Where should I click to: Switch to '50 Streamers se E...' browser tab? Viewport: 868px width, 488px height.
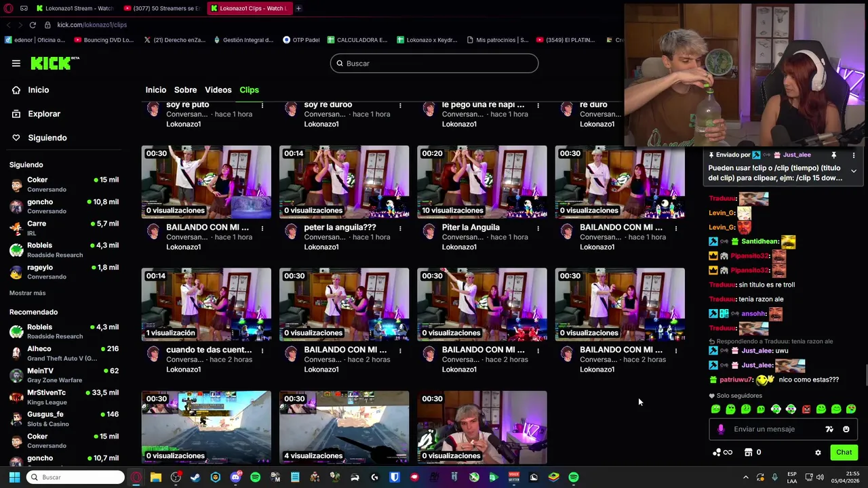tap(161, 8)
